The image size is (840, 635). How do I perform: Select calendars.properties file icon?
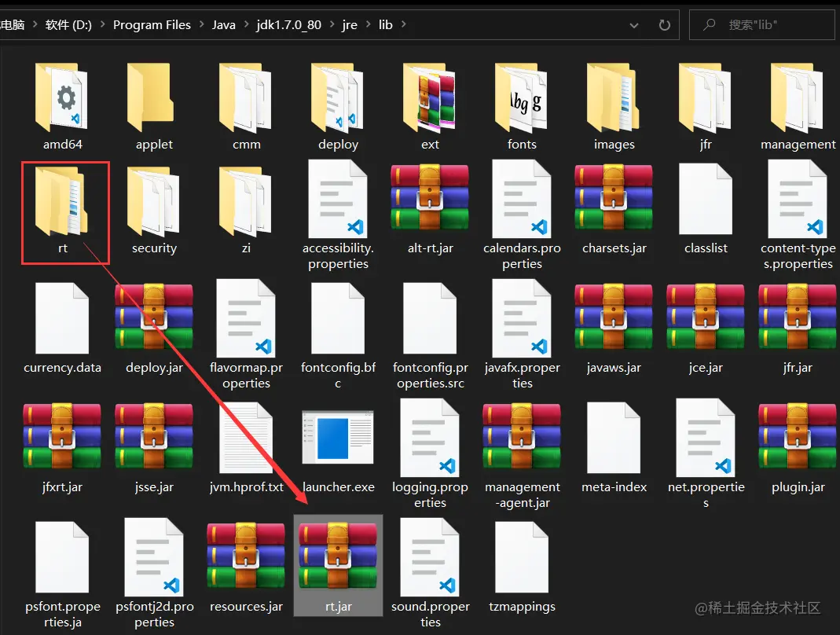(x=522, y=199)
